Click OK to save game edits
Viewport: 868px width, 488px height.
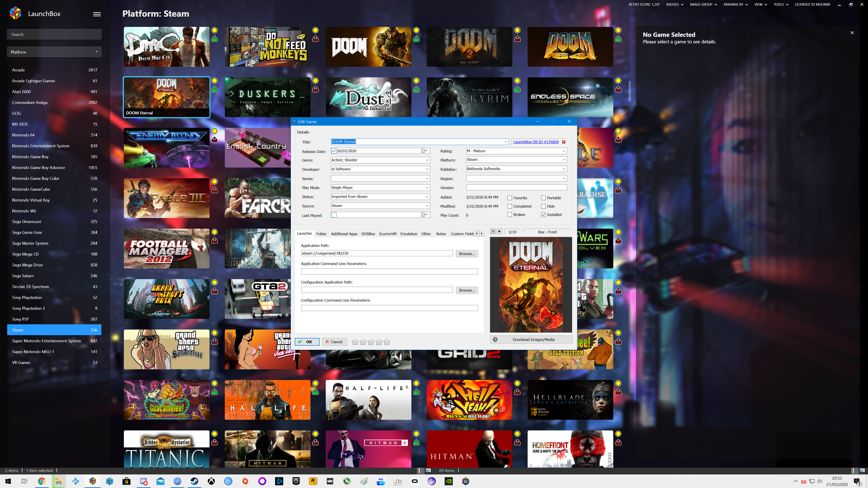click(307, 342)
